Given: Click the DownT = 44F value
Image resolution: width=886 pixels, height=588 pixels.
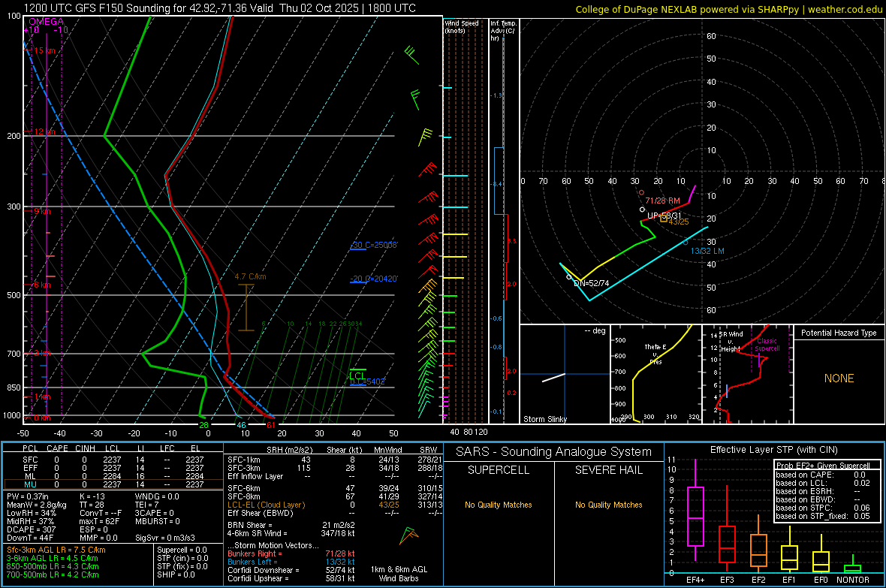Looking at the screenshot, I should coord(30,538).
